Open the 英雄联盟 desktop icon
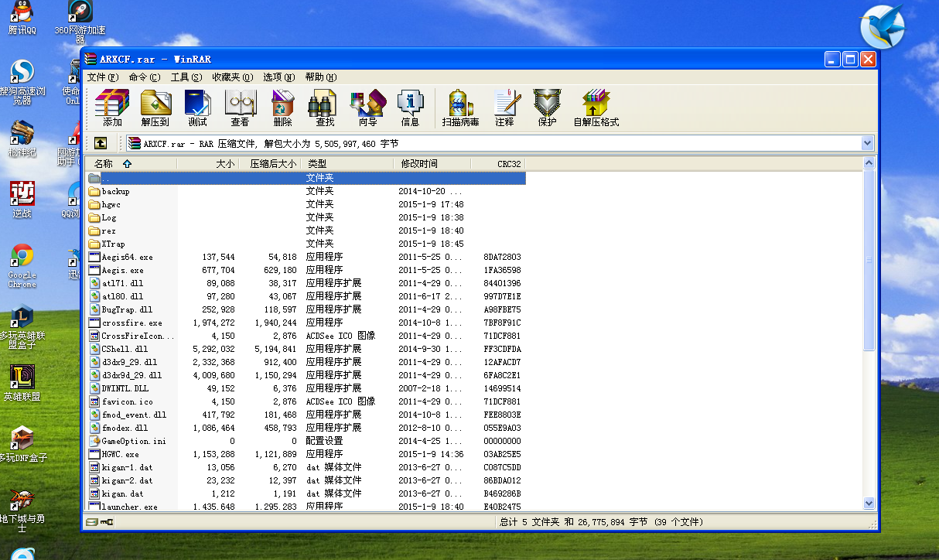Image resolution: width=939 pixels, height=560 pixels. point(22,382)
